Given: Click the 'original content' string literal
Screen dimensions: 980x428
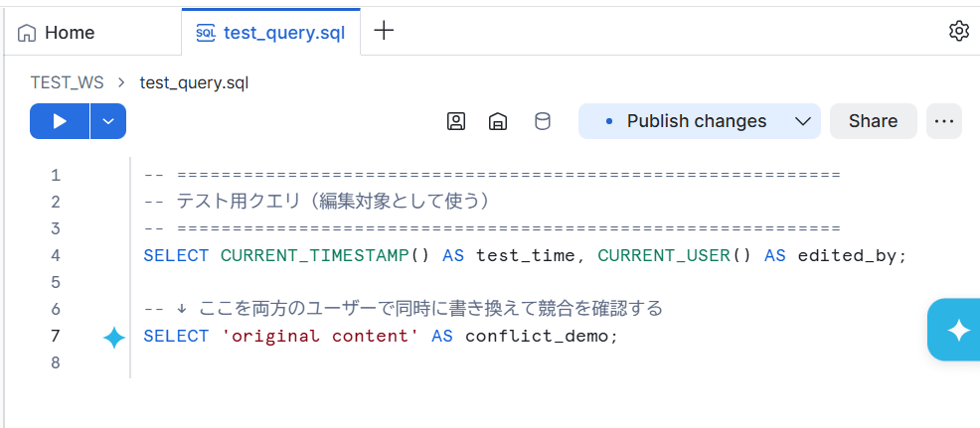Looking at the screenshot, I should [x=320, y=337].
